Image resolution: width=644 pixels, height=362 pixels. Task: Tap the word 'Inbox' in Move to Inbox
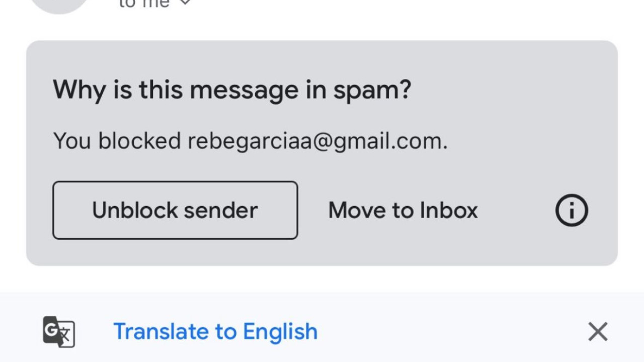449,210
